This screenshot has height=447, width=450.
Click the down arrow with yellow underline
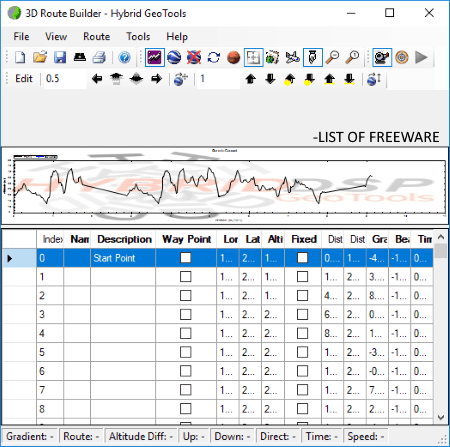pyautogui.click(x=349, y=79)
